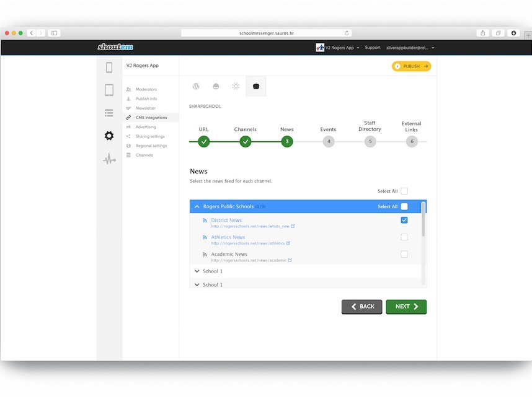Open external link icon for Athletics News URL
This screenshot has height=399, width=532.
[x=288, y=243]
